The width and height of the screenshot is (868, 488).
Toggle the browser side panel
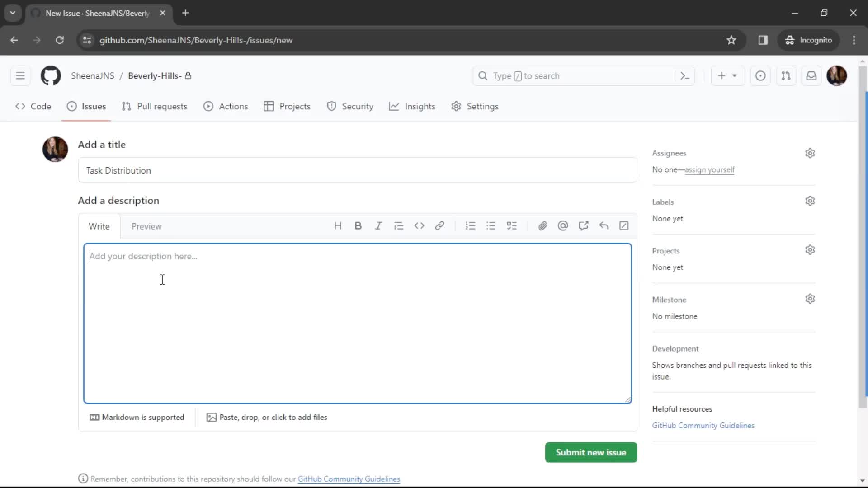click(763, 40)
